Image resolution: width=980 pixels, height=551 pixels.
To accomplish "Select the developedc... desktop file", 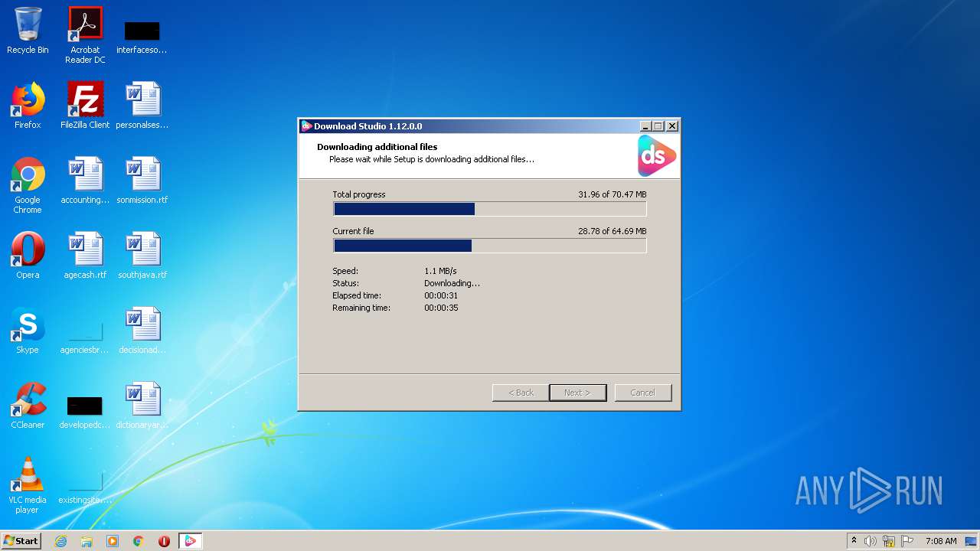I will point(85,412).
